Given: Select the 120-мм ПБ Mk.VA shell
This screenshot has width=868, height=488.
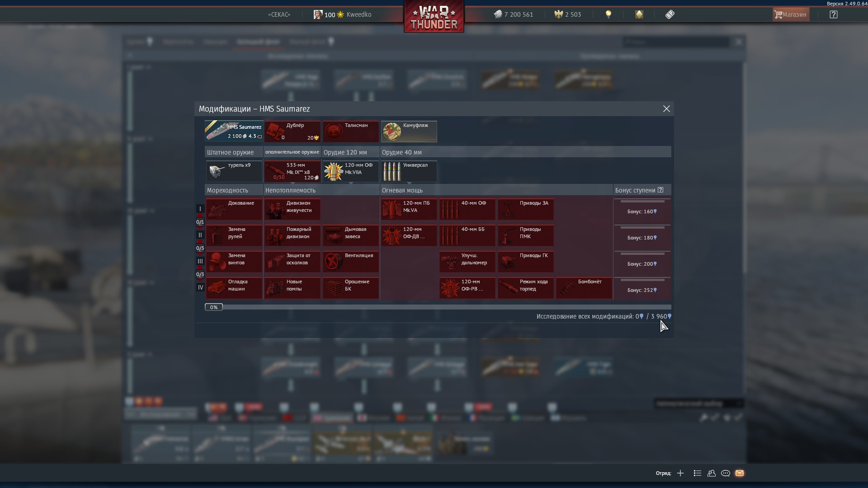Looking at the screenshot, I should (x=409, y=209).
